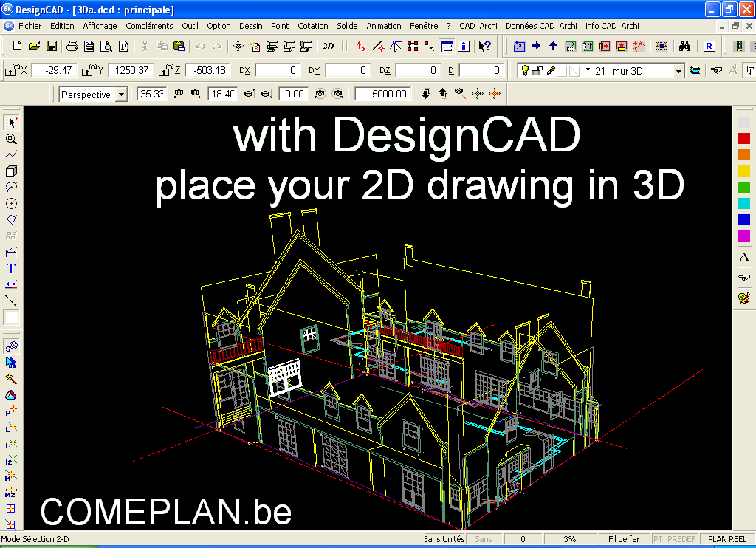
Task: Open the binoculars search icon
Action: (684, 47)
